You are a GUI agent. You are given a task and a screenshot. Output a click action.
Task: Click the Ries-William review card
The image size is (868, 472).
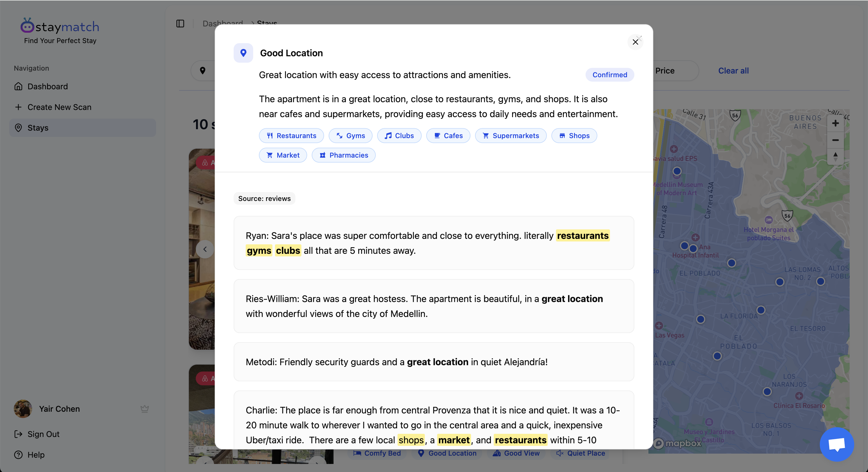434,306
